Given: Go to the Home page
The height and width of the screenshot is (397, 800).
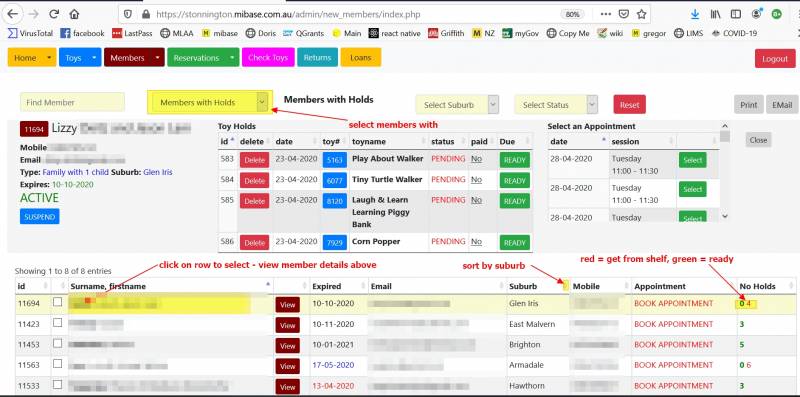Looking at the screenshot, I should pyautogui.click(x=26, y=58).
